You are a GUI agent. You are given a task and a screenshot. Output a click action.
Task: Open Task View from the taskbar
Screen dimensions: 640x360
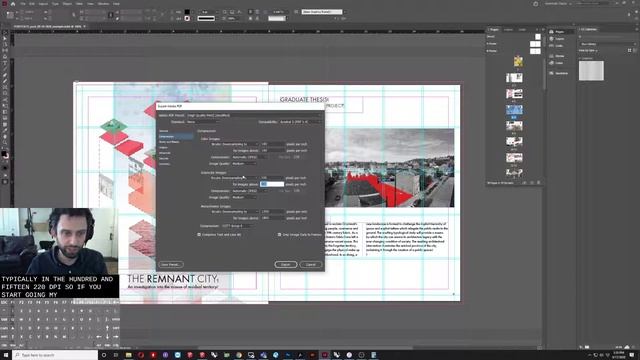[x=116, y=355]
